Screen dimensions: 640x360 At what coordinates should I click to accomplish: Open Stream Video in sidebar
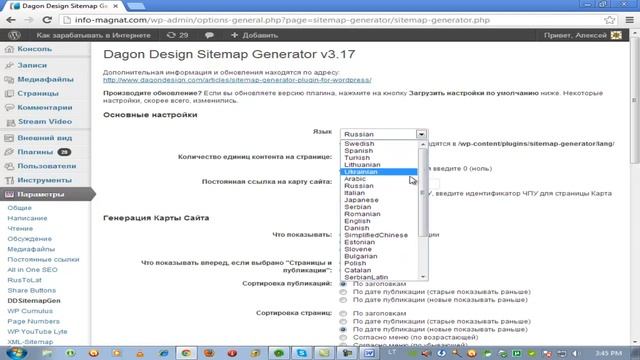45,122
